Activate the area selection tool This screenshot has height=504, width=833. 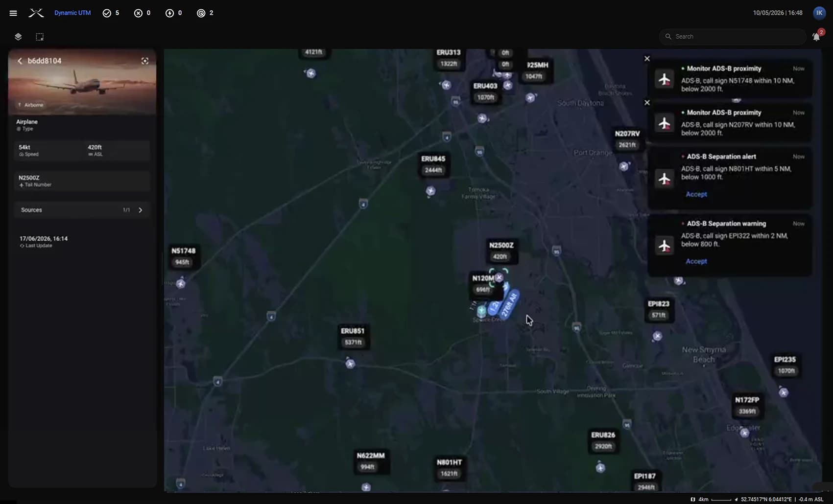tap(40, 37)
